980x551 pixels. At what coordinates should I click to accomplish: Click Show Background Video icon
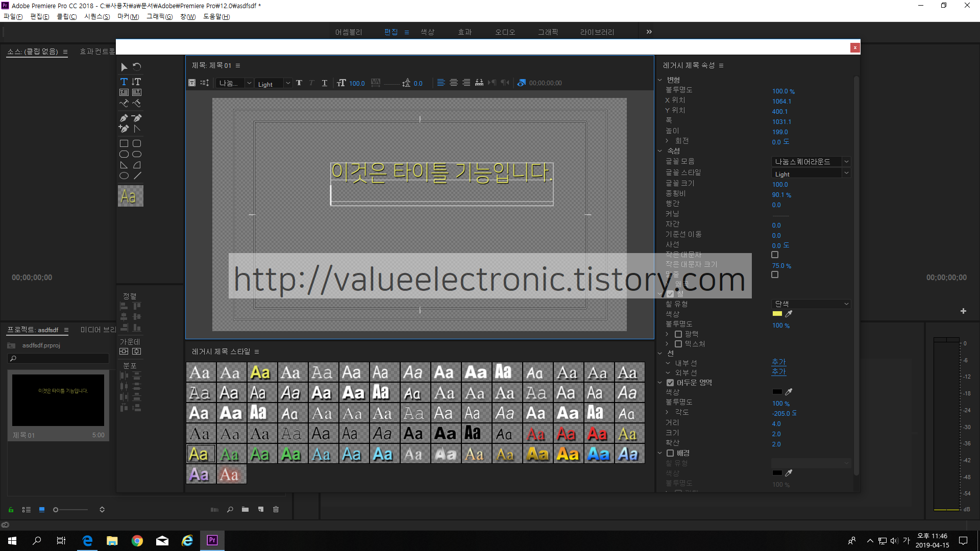pyautogui.click(x=521, y=83)
